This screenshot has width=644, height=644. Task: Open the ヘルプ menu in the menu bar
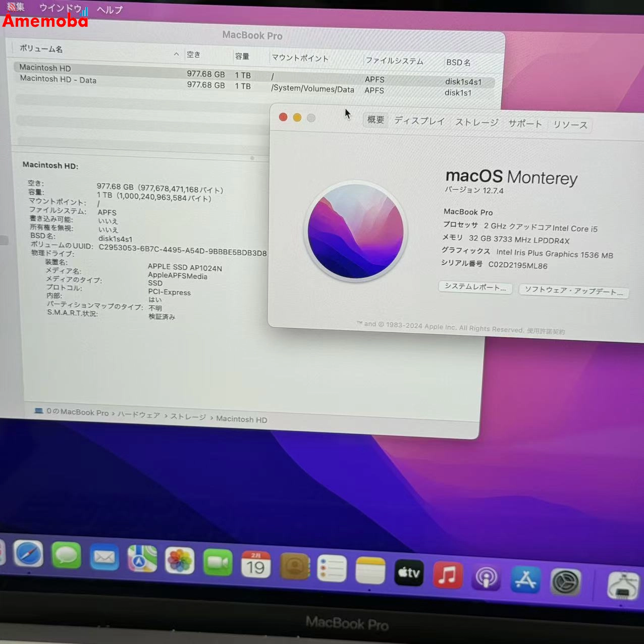pyautogui.click(x=109, y=9)
